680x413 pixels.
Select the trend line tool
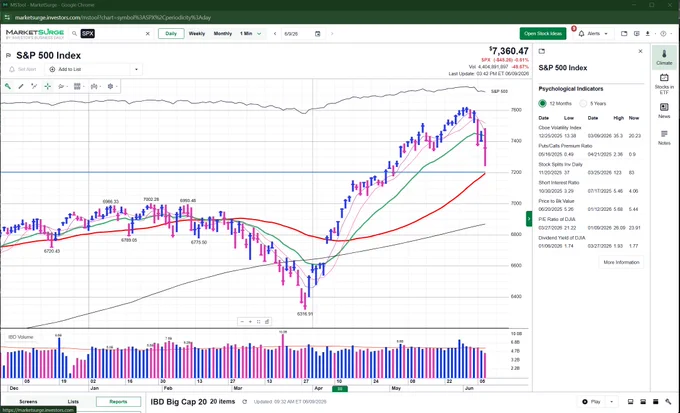pos(34,86)
